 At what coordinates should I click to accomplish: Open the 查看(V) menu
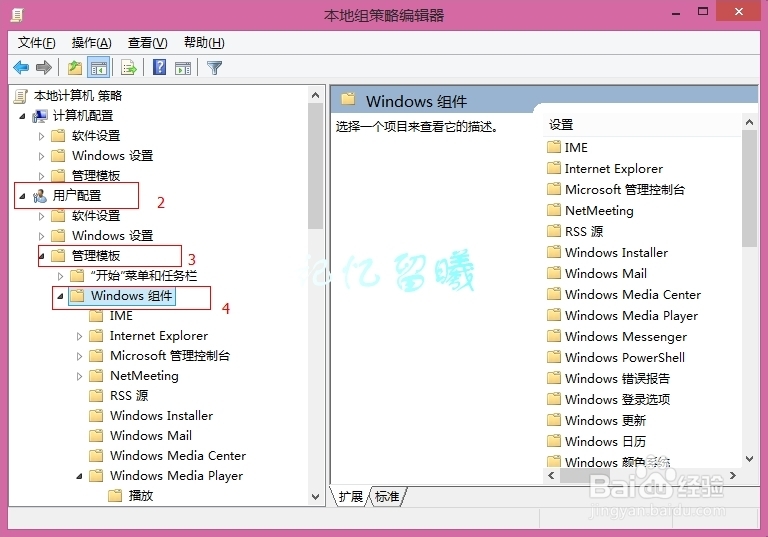(x=147, y=43)
